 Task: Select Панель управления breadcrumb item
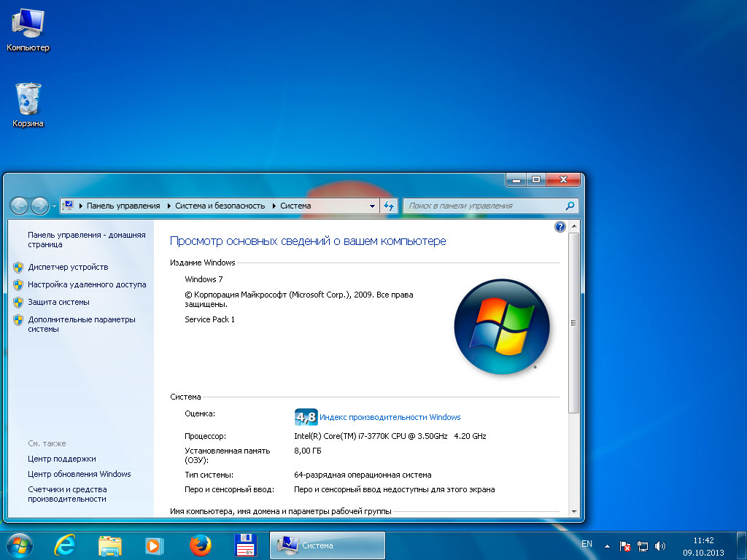click(x=123, y=206)
